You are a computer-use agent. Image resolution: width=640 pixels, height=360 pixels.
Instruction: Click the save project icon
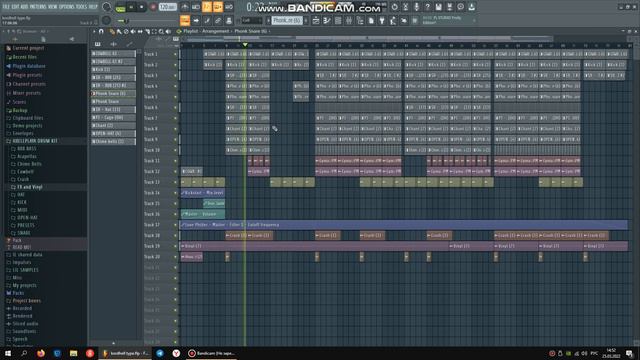pyautogui.click(x=438, y=7)
